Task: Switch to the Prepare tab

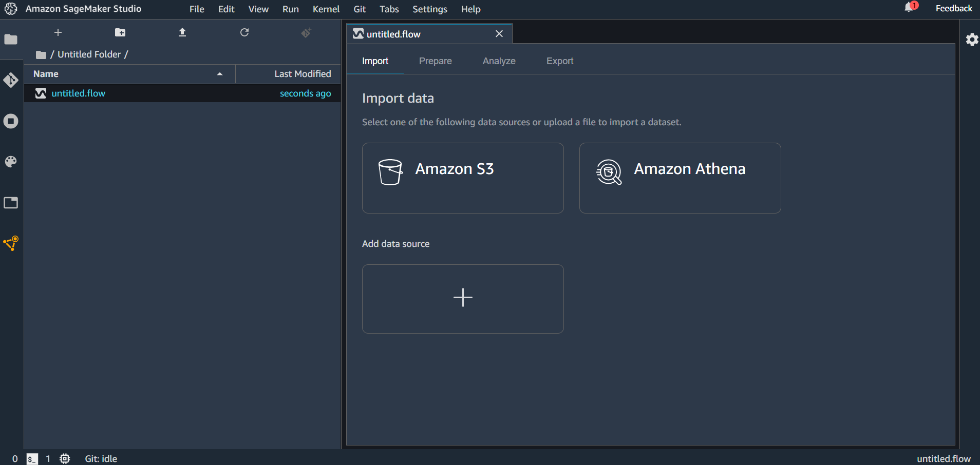Action: pos(436,61)
